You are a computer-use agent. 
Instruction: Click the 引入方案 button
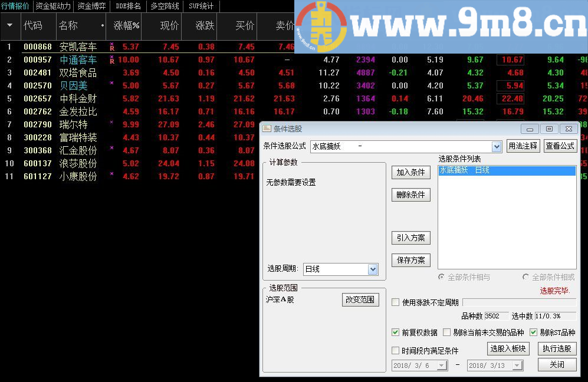(410, 238)
